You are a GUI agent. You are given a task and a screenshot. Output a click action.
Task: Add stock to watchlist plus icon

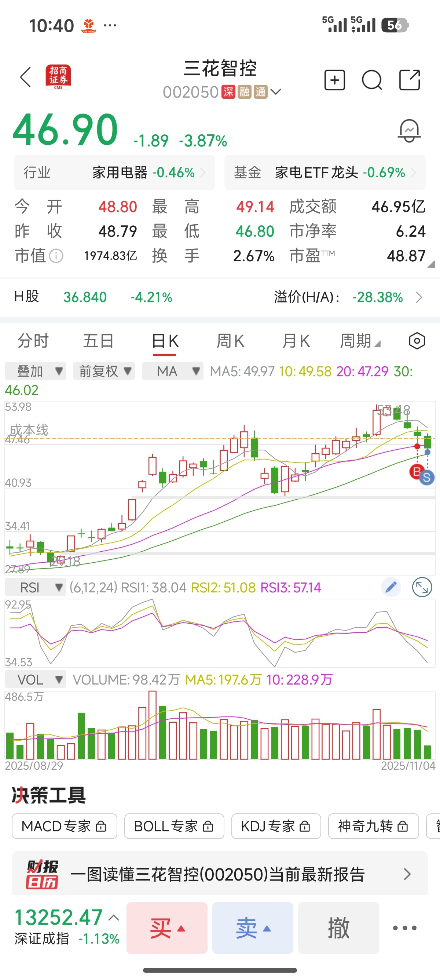click(x=335, y=80)
